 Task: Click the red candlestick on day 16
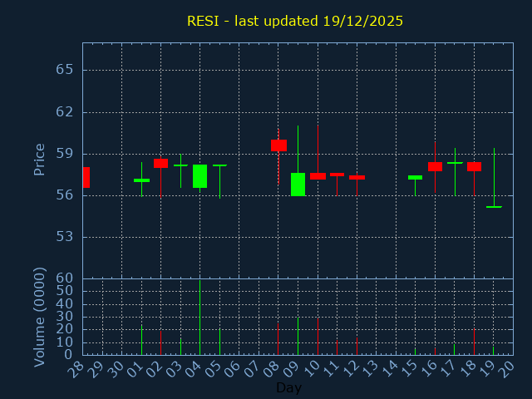(435, 166)
